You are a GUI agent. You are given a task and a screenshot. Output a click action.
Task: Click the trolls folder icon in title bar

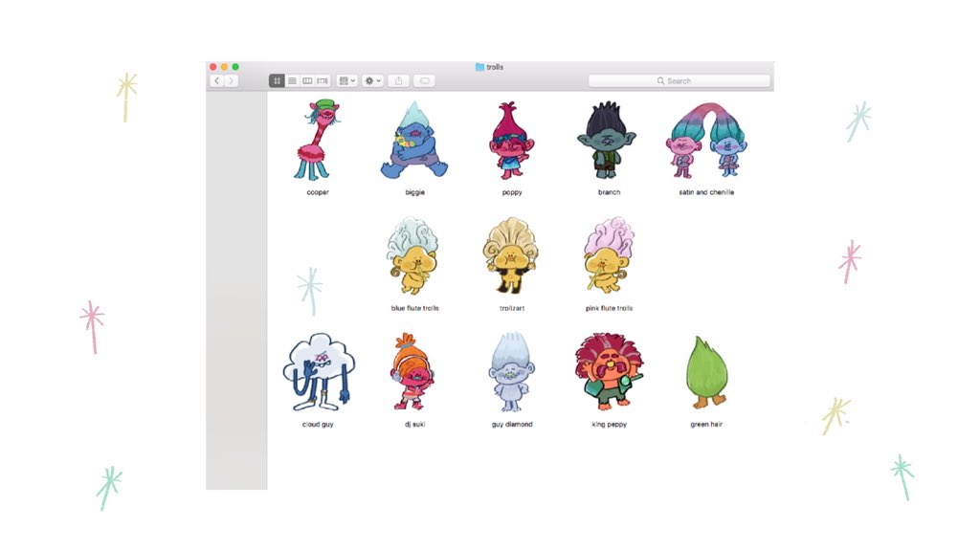pyautogui.click(x=479, y=67)
